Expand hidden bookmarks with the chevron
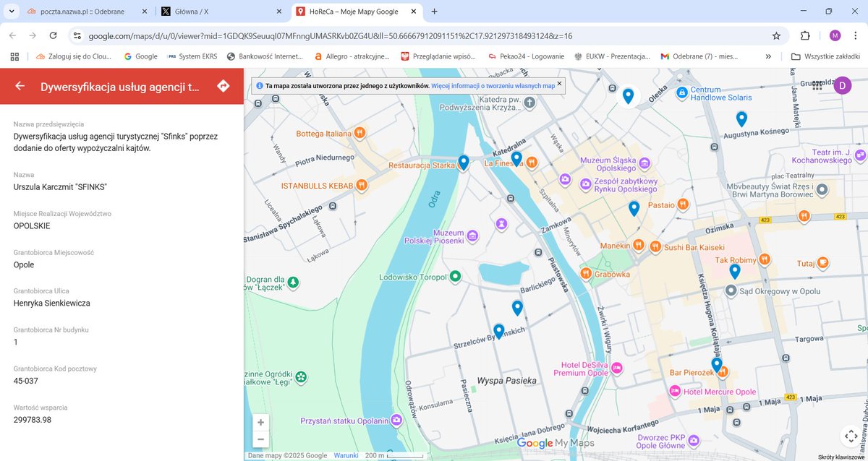The height and width of the screenshot is (461, 868). 767,56
